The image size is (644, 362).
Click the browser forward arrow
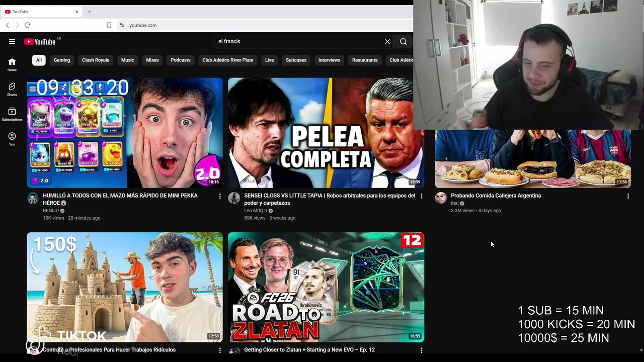[17, 25]
